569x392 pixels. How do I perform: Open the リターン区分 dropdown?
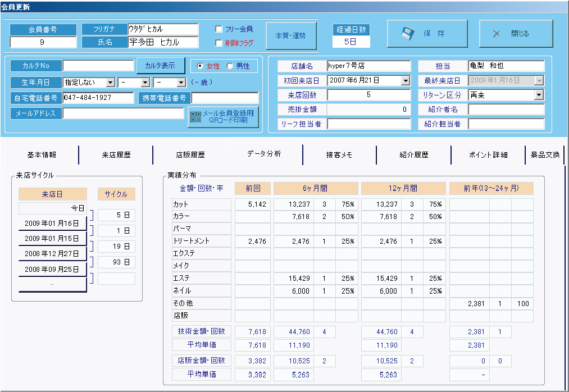(539, 95)
